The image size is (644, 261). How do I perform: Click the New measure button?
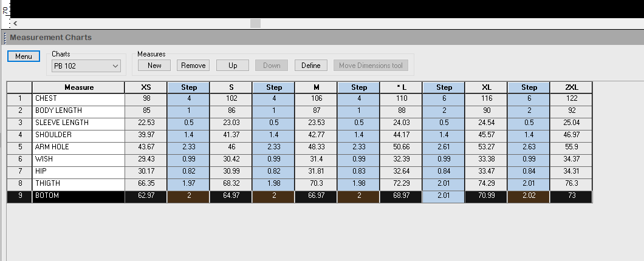click(x=154, y=66)
